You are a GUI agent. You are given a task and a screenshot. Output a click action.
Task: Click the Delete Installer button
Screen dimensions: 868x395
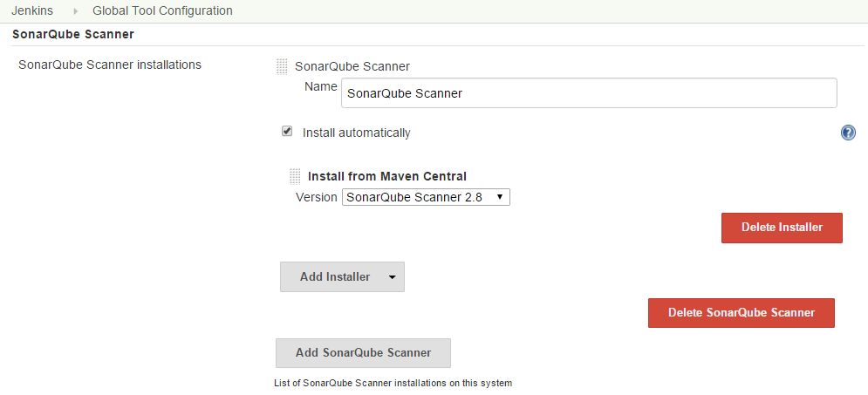coord(782,228)
